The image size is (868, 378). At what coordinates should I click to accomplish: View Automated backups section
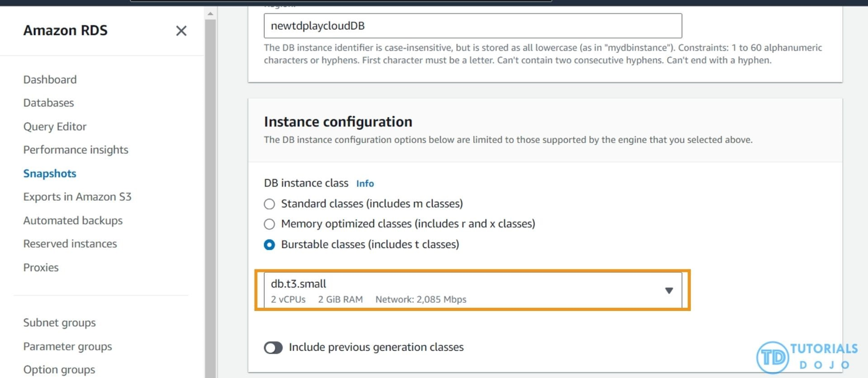(73, 220)
